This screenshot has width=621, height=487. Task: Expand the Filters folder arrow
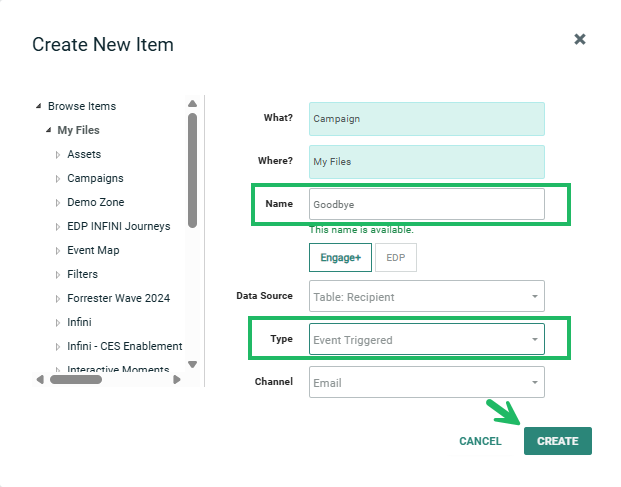point(58,274)
